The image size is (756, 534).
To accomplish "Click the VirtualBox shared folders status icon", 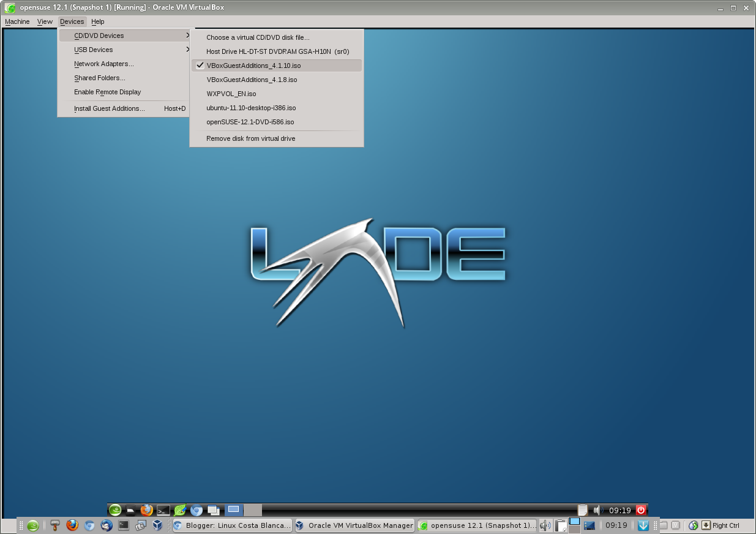I will 664,525.
